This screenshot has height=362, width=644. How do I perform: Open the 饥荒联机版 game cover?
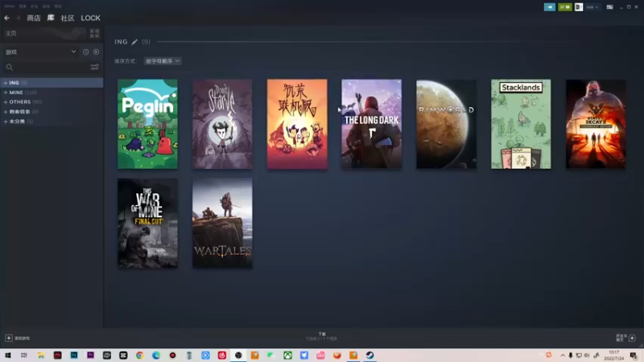click(297, 124)
